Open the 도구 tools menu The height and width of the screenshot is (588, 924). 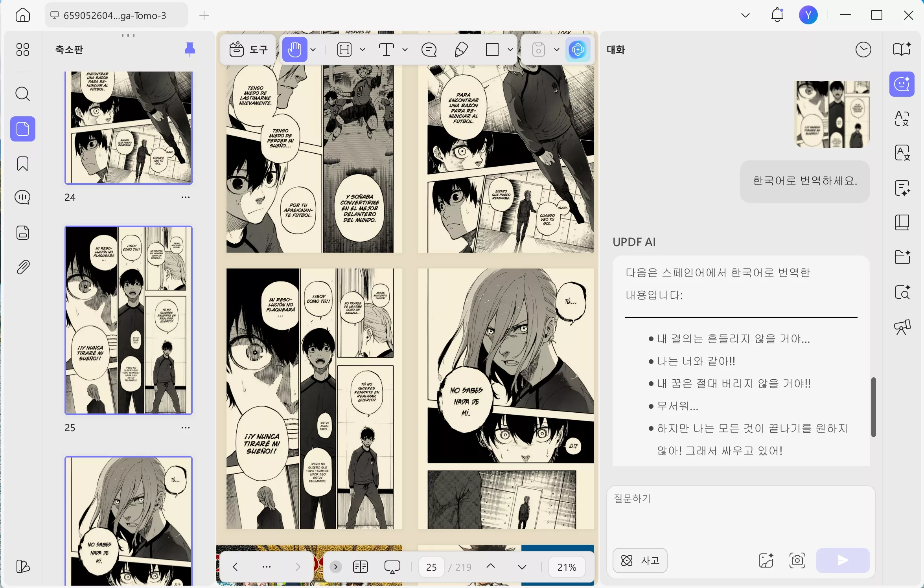point(248,50)
